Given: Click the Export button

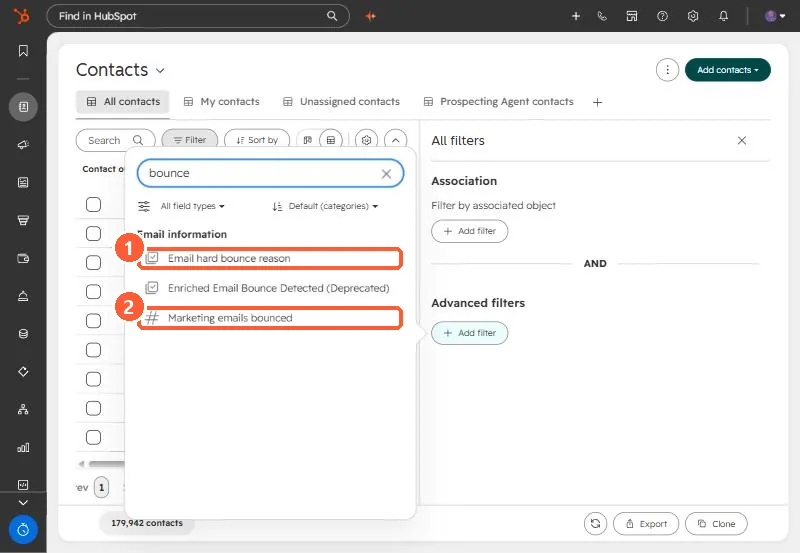Looking at the screenshot, I should [646, 523].
